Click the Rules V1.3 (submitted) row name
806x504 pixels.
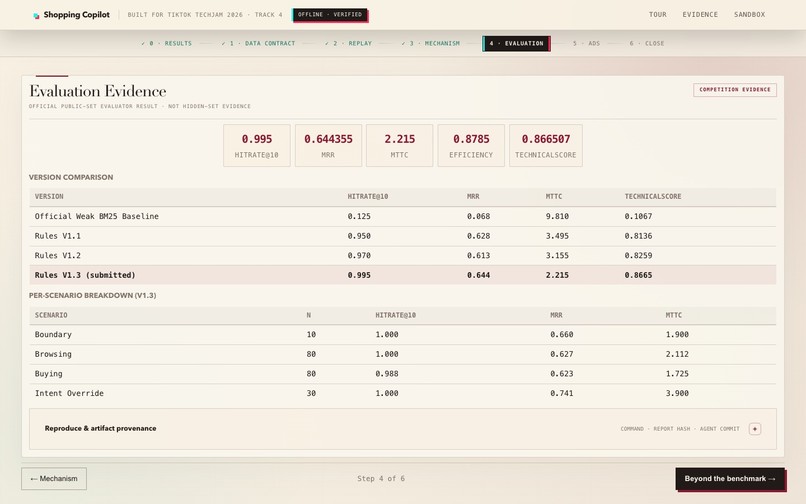coord(85,275)
